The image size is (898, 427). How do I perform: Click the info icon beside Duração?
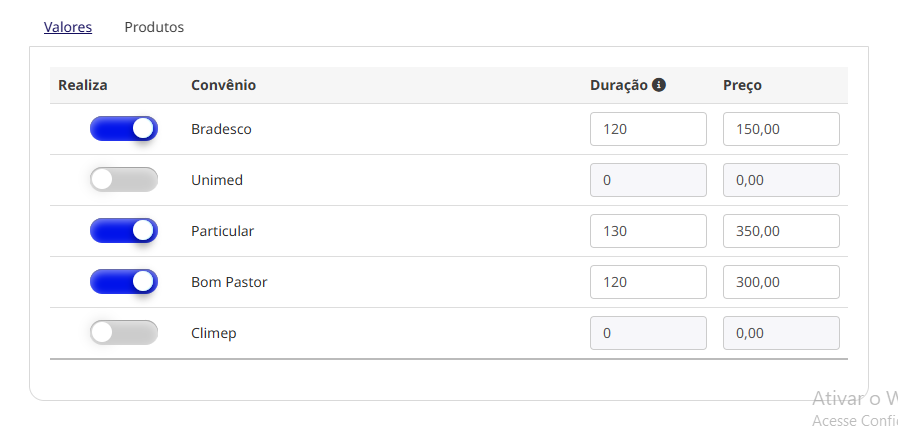(x=659, y=85)
